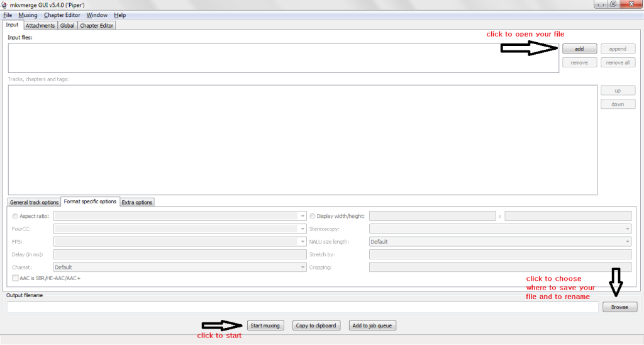Click Browse to choose output location
The width and height of the screenshot is (644, 345).
[619, 307]
